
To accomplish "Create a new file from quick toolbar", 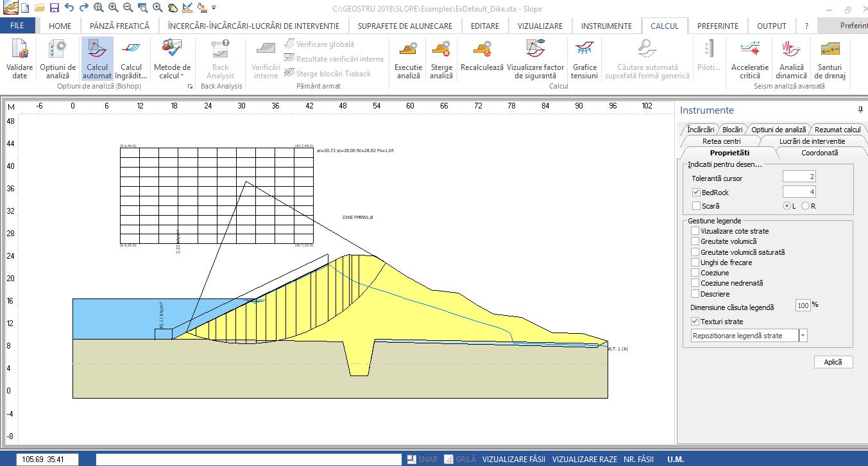I will click(x=24, y=8).
